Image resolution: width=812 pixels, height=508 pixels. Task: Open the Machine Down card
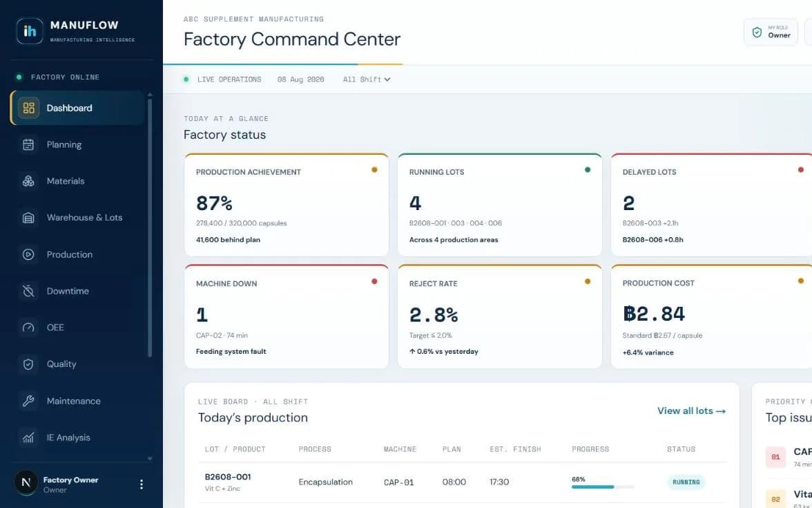[x=287, y=317]
